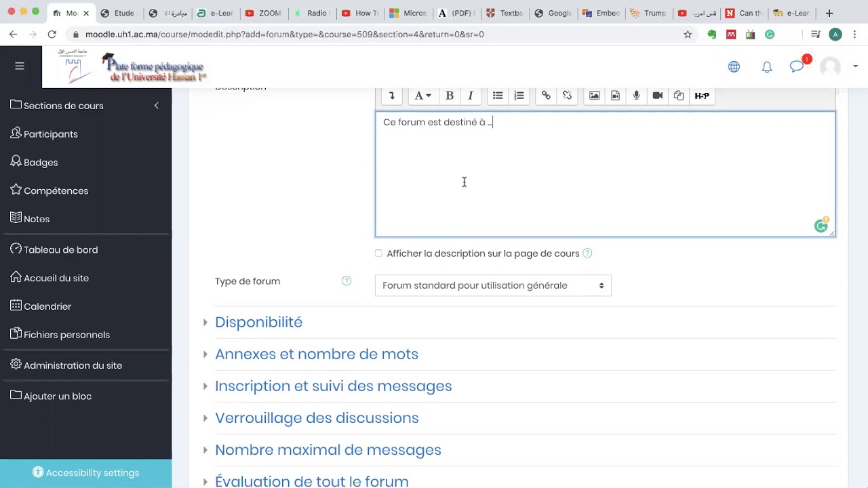The width and height of the screenshot is (868, 488).
Task: Switch to the Textbo browser tab
Action: 505,13
